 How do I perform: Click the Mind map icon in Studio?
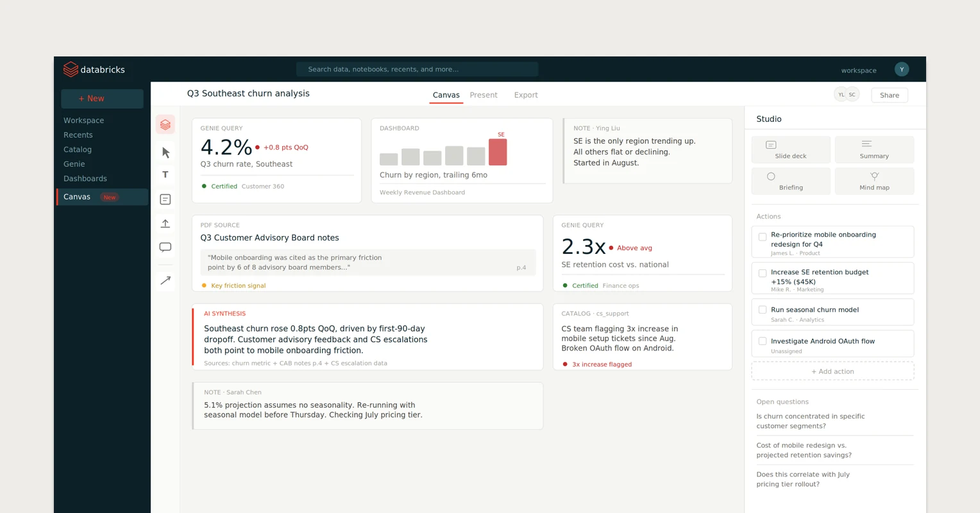tap(874, 176)
